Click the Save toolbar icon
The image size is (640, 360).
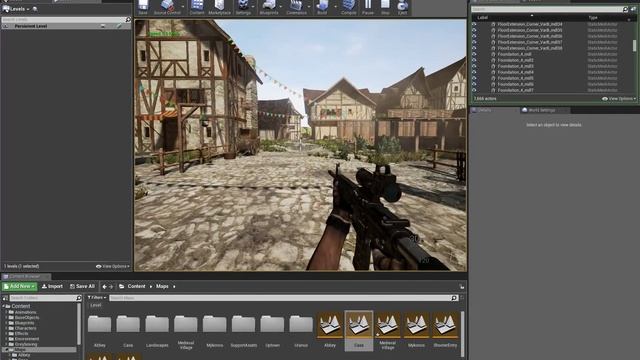coord(143,7)
